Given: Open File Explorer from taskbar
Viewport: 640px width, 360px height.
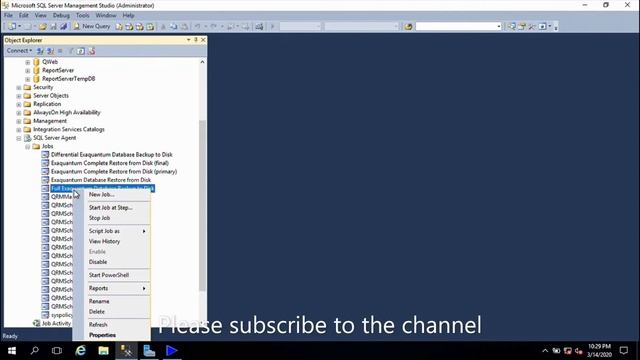Looking at the screenshot, I should (103, 351).
